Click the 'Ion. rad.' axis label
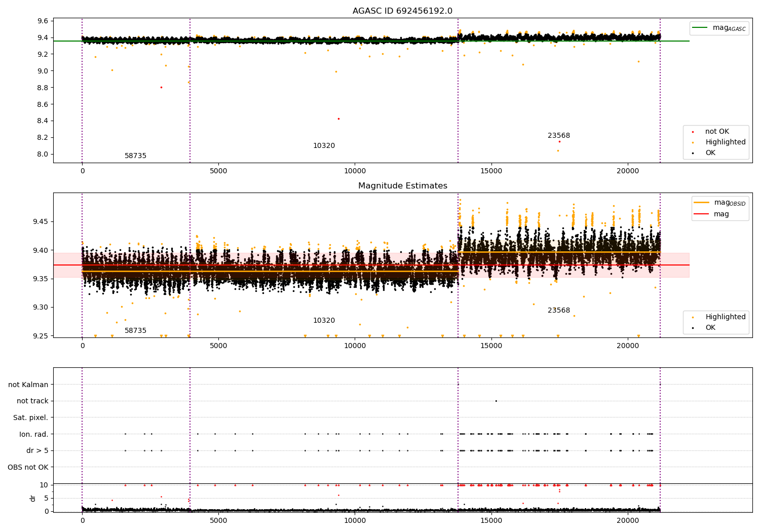The image size is (760, 532). [x=33, y=434]
